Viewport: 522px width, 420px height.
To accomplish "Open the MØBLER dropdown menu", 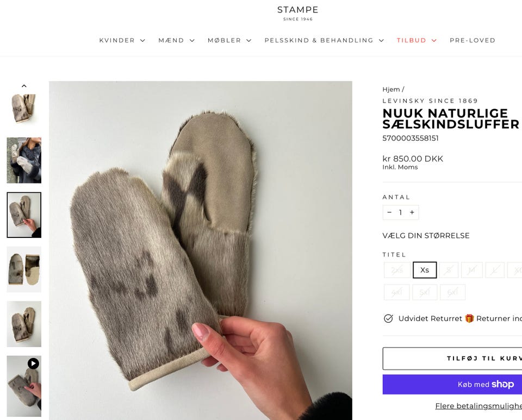I will click(229, 40).
